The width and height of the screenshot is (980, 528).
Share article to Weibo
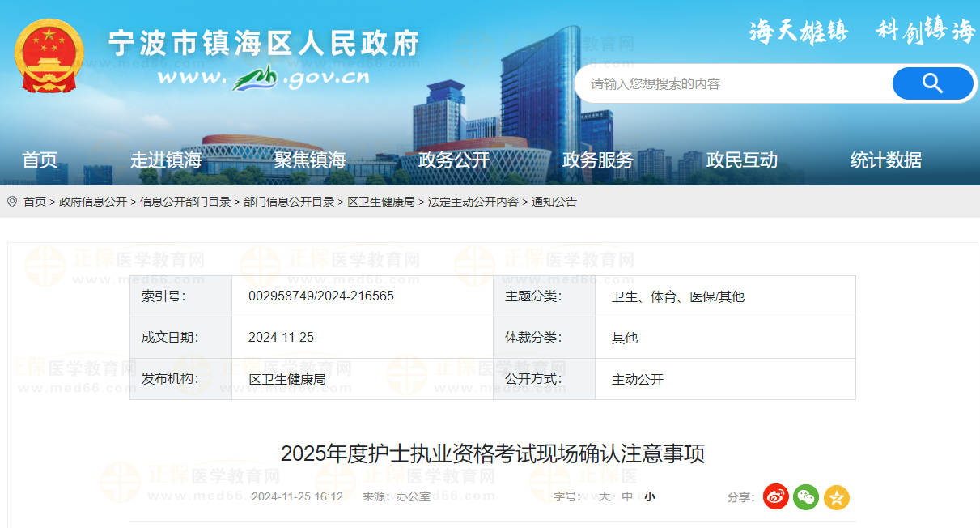click(775, 497)
